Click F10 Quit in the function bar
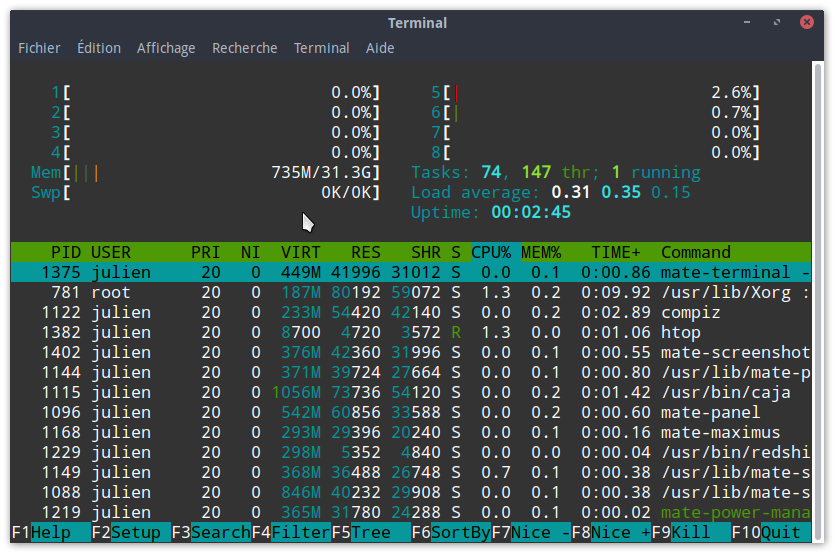This screenshot has width=834, height=553. pyautogui.click(x=771, y=532)
